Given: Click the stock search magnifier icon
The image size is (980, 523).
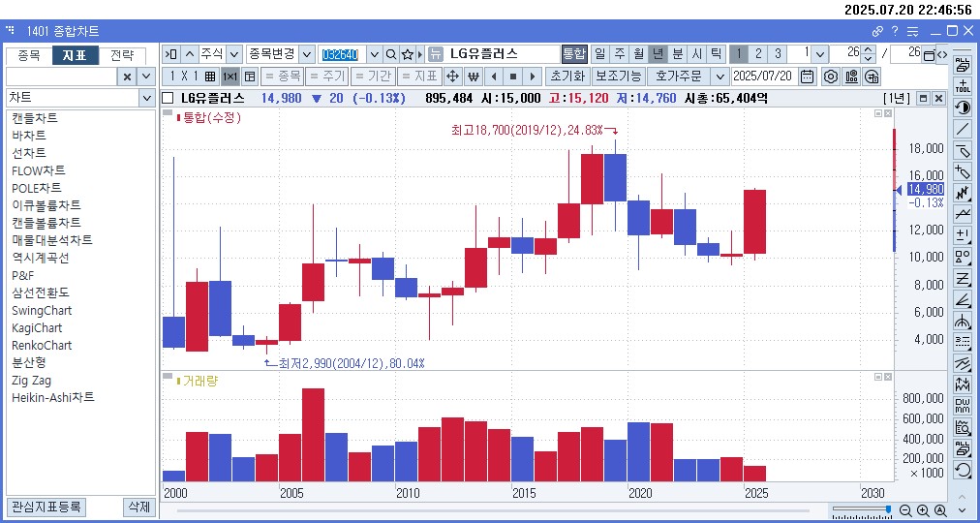Looking at the screenshot, I should tap(391, 54).
